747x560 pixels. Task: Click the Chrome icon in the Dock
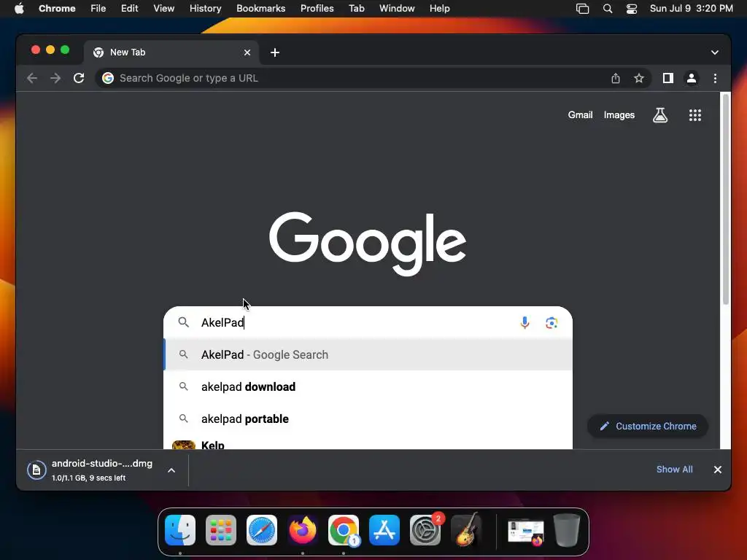point(344,530)
